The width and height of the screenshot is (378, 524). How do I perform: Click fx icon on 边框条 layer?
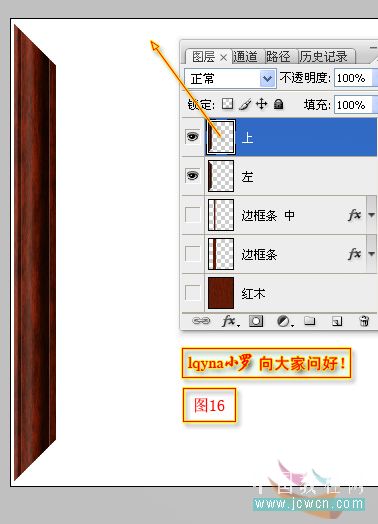(x=355, y=254)
